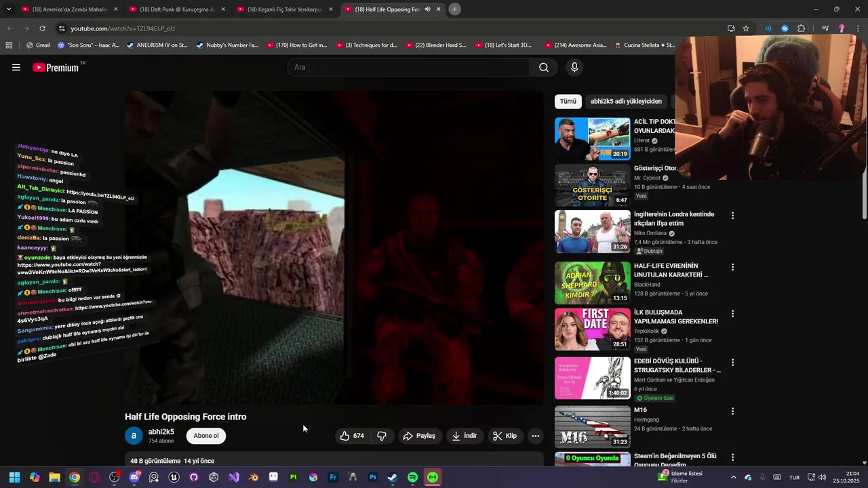
Task: Click the Klip clip button
Action: [x=505, y=436]
